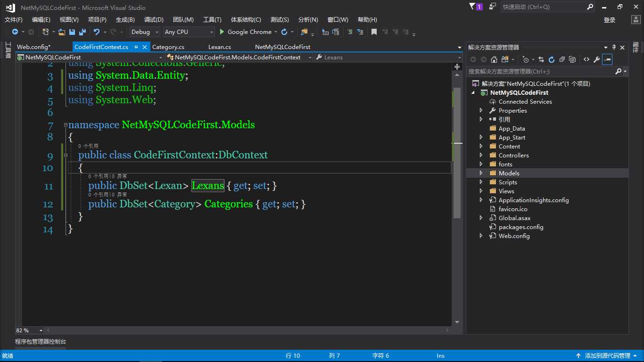
Task: Open the 属性 properties side tab
Action: coord(636,47)
